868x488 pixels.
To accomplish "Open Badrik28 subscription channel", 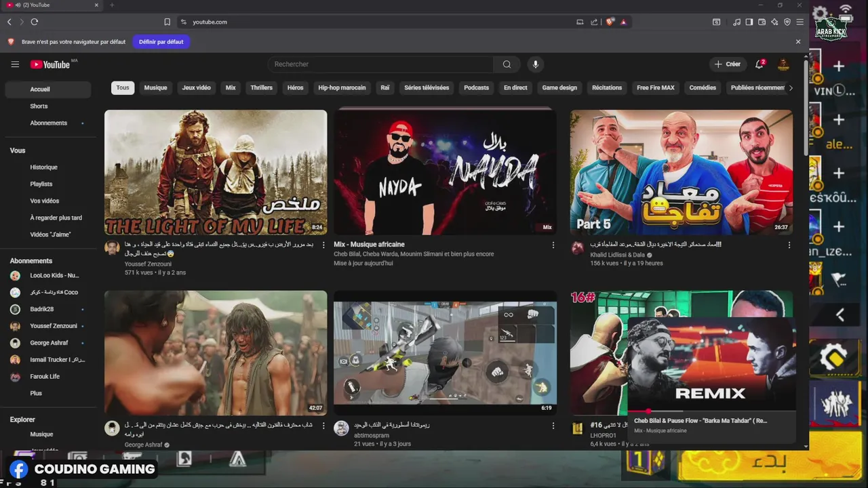I will click(48, 309).
